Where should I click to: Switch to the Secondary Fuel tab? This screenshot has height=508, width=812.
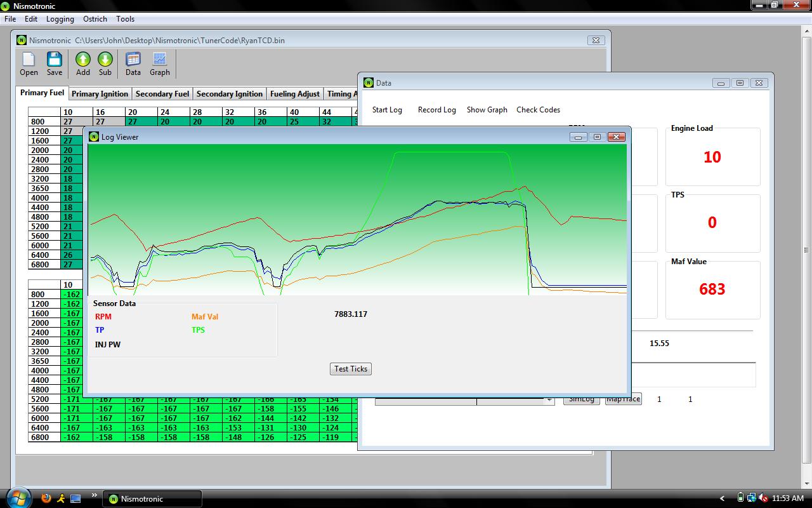click(162, 93)
